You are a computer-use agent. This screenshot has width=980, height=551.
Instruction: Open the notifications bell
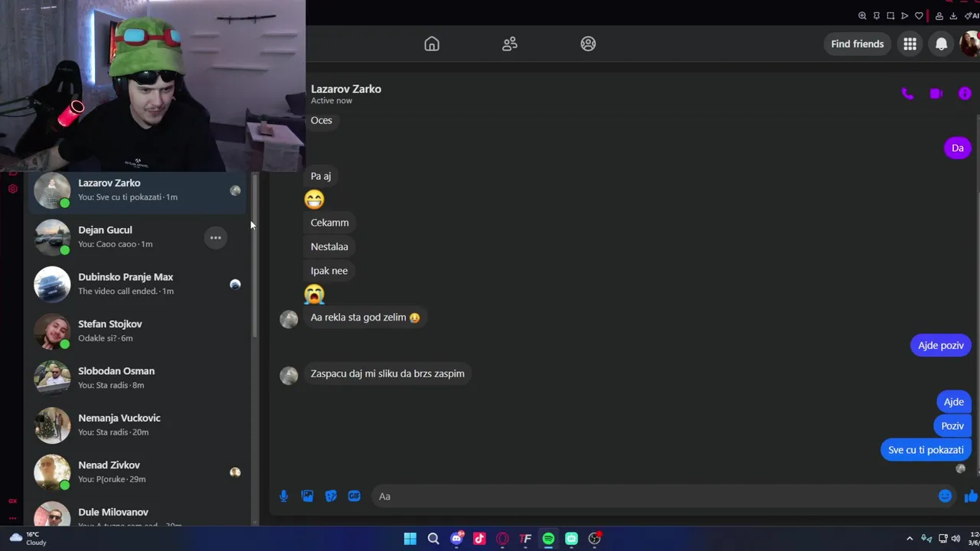(941, 44)
